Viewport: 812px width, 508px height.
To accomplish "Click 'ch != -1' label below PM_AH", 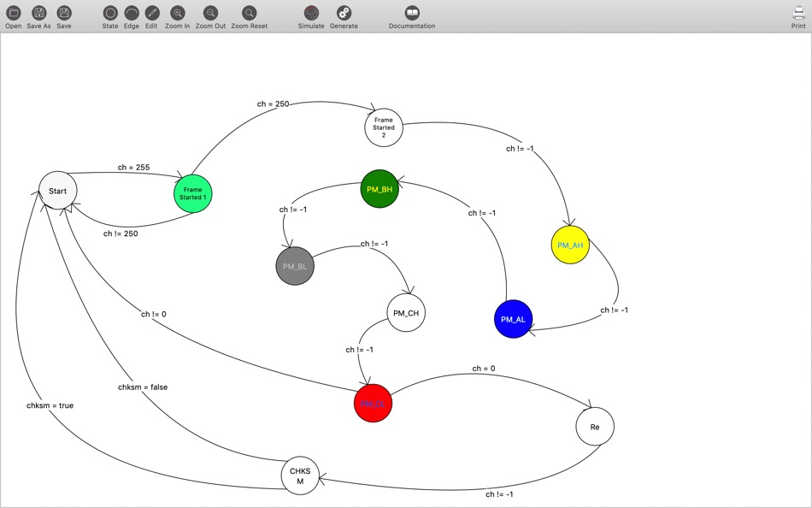I will point(615,310).
